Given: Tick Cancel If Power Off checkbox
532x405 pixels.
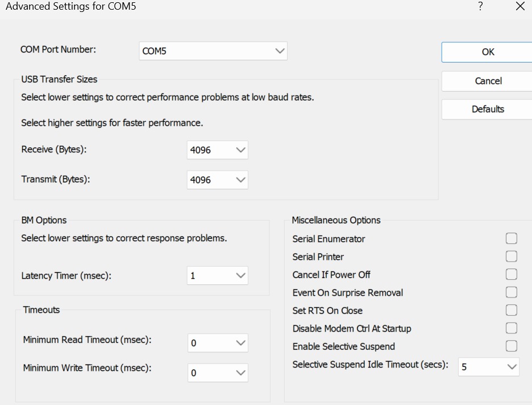Looking at the screenshot, I should point(512,274).
